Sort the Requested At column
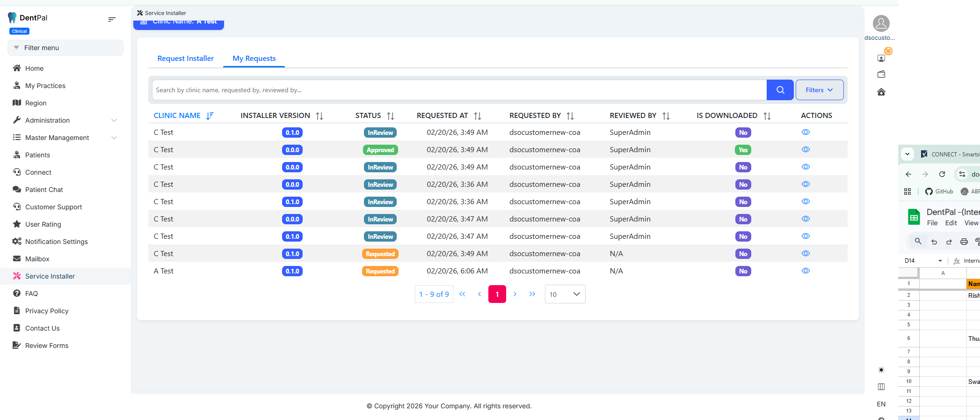Viewport: 980px width, 420px height. coord(477,116)
